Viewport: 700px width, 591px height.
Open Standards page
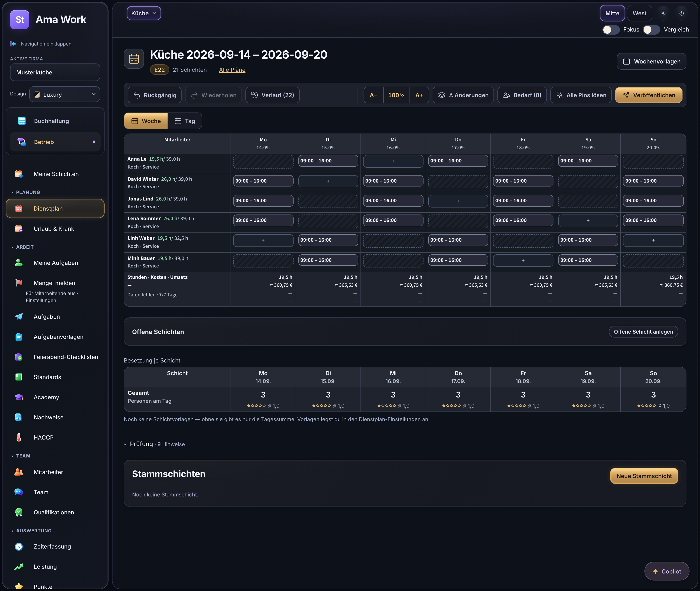coord(55,377)
